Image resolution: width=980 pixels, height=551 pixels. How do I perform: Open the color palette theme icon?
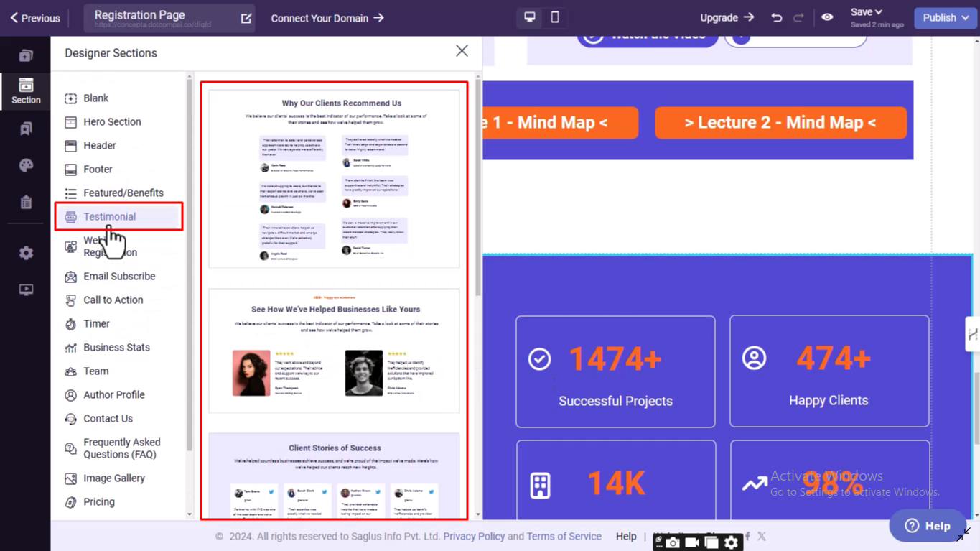pyautogui.click(x=26, y=165)
